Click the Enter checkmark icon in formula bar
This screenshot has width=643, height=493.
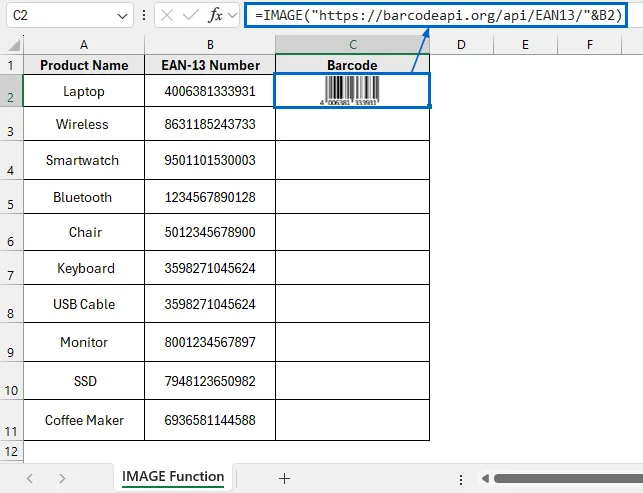click(x=190, y=16)
